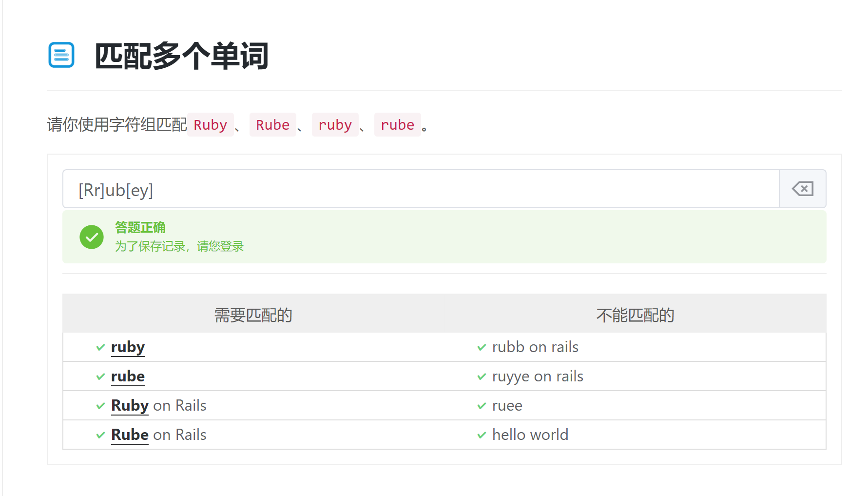868x496 pixels.
Task: Click the checkmark beside 'Rube on Rails'
Action: pyautogui.click(x=101, y=435)
